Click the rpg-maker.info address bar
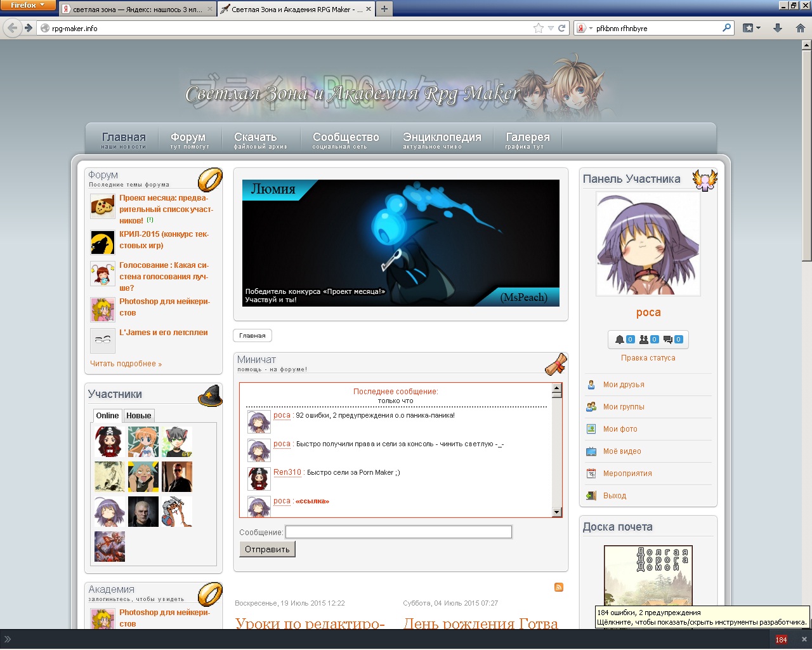 (285, 28)
